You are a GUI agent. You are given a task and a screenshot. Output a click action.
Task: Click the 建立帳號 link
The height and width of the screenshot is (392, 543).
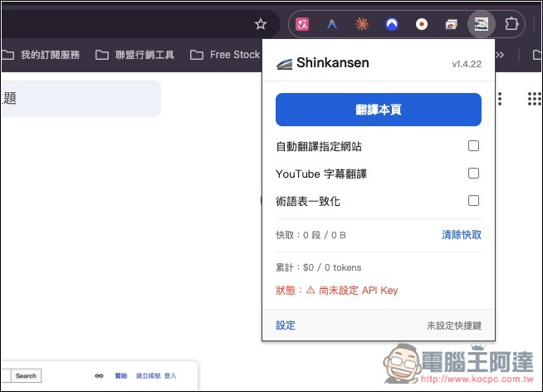click(x=149, y=375)
